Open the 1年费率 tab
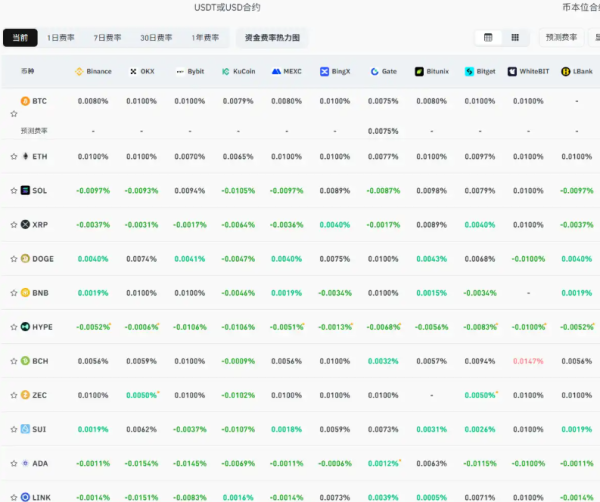 (x=205, y=37)
